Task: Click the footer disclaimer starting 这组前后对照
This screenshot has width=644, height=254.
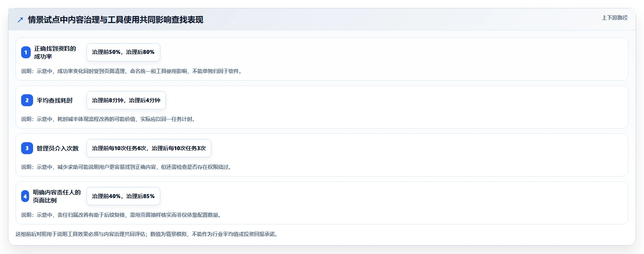Action: coord(147,234)
